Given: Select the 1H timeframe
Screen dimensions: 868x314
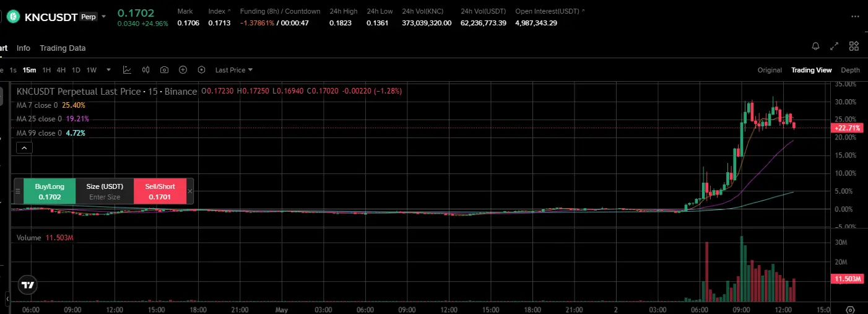Looking at the screenshot, I should tap(46, 70).
